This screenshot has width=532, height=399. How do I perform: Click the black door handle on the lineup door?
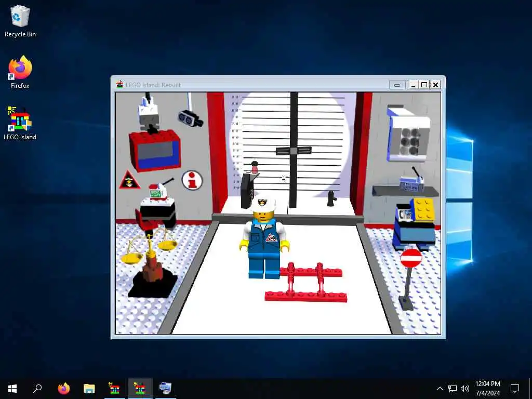[294, 151]
